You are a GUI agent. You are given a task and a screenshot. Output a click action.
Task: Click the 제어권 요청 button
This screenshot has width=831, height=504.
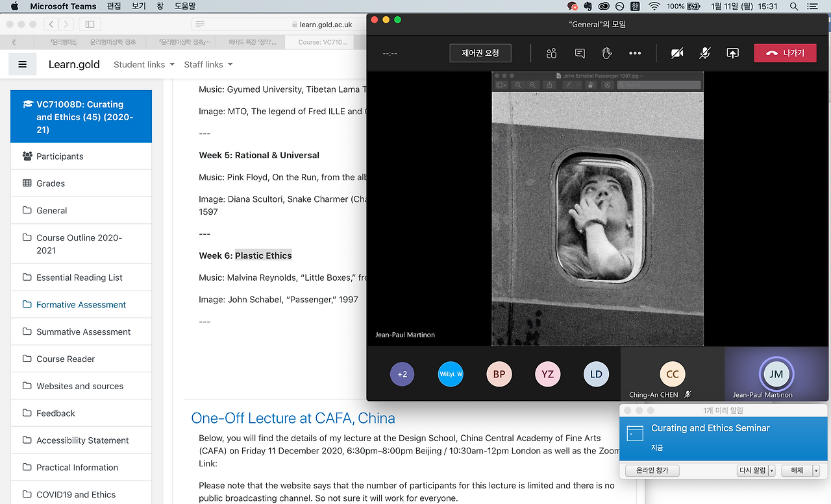(x=480, y=53)
